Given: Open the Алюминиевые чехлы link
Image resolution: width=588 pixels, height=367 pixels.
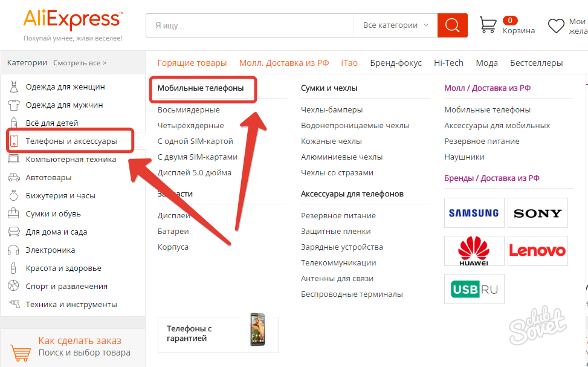Looking at the screenshot, I should (x=341, y=157).
